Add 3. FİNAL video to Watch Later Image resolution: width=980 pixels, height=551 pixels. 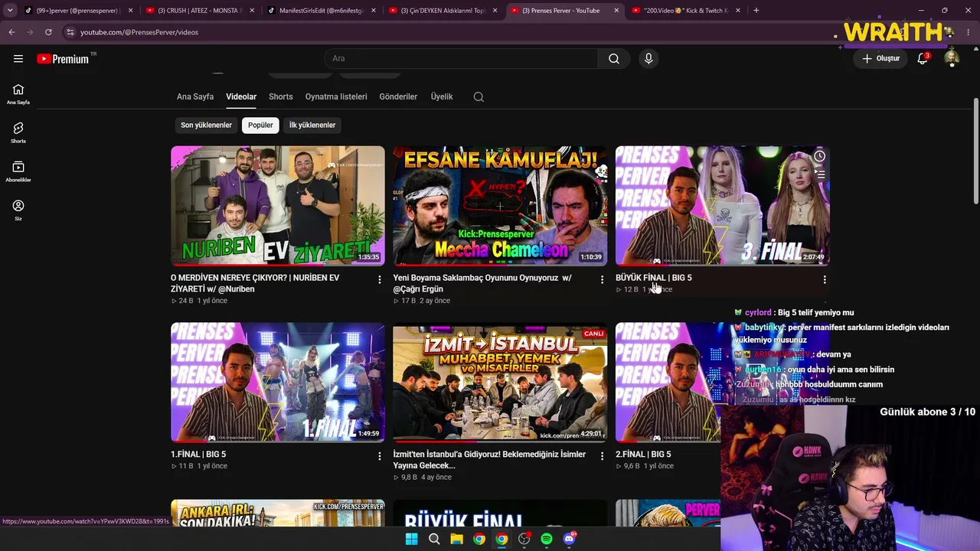(x=819, y=156)
